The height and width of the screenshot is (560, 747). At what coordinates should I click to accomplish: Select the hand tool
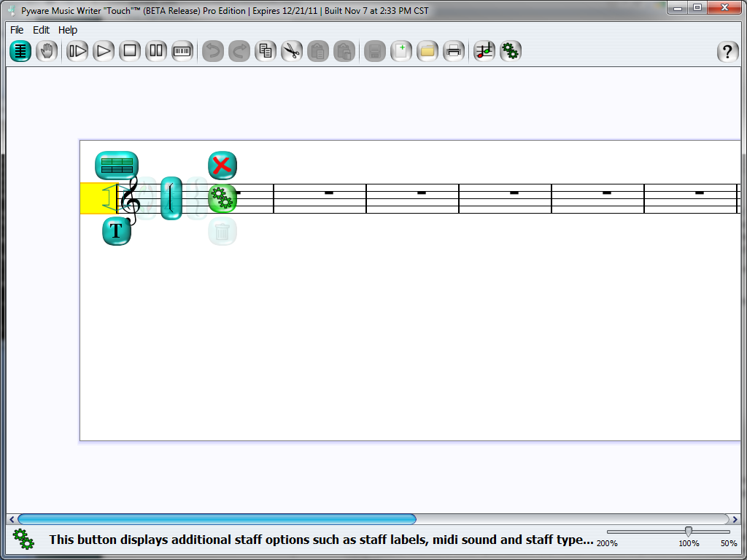click(x=47, y=51)
